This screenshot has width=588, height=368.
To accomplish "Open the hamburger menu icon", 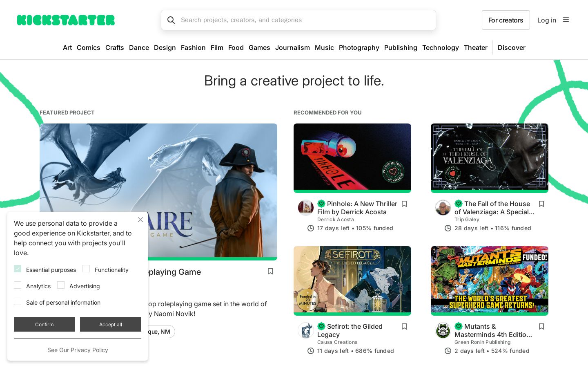I will click(566, 19).
